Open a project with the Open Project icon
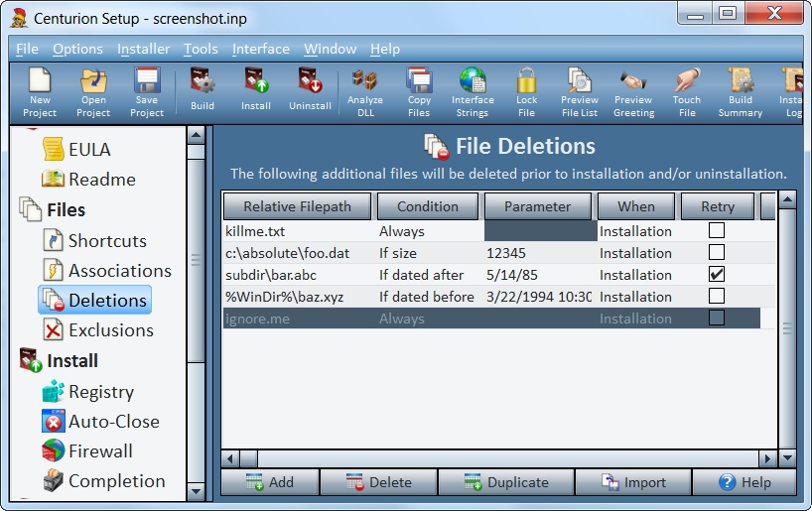 click(x=93, y=92)
